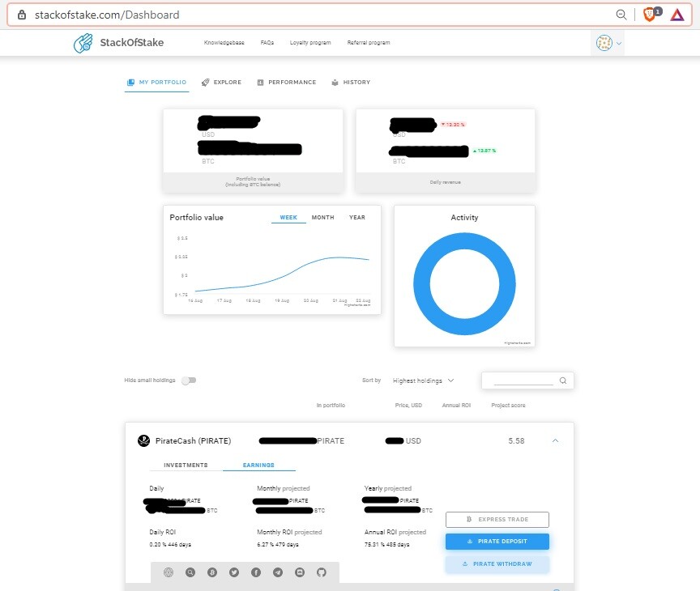Open the Explore tab
This screenshot has width=700, height=591.
tap(221, 83)
